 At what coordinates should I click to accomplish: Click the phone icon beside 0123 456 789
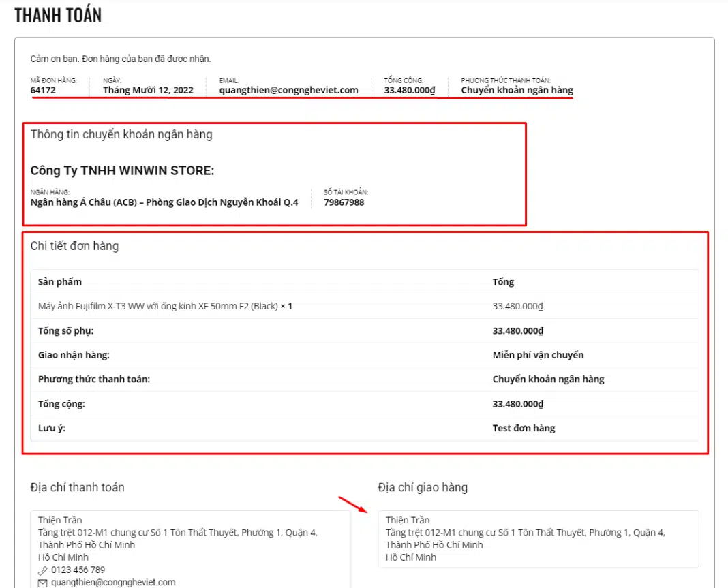click(43, 570)
